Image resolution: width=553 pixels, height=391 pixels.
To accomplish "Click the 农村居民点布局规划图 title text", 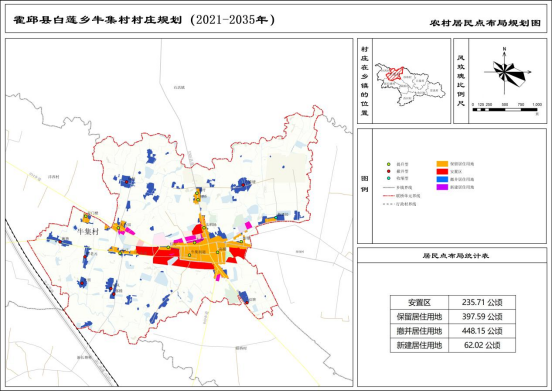I will [485, 23].
